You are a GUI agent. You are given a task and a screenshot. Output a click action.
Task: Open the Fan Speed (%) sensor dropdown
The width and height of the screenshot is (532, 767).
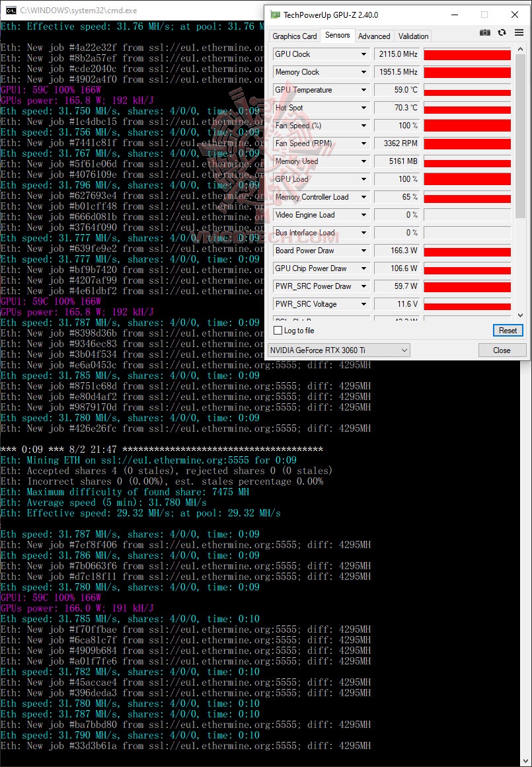(x=363, y=126)
